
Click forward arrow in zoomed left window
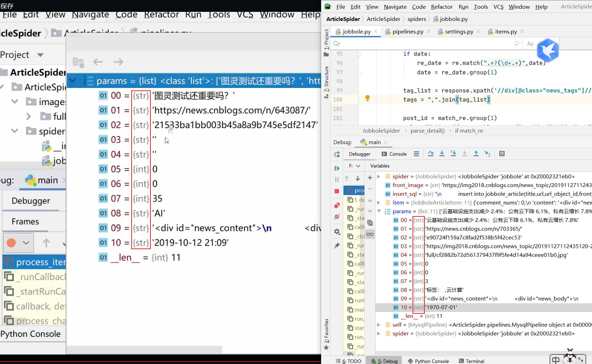click(x=119, y=62)
